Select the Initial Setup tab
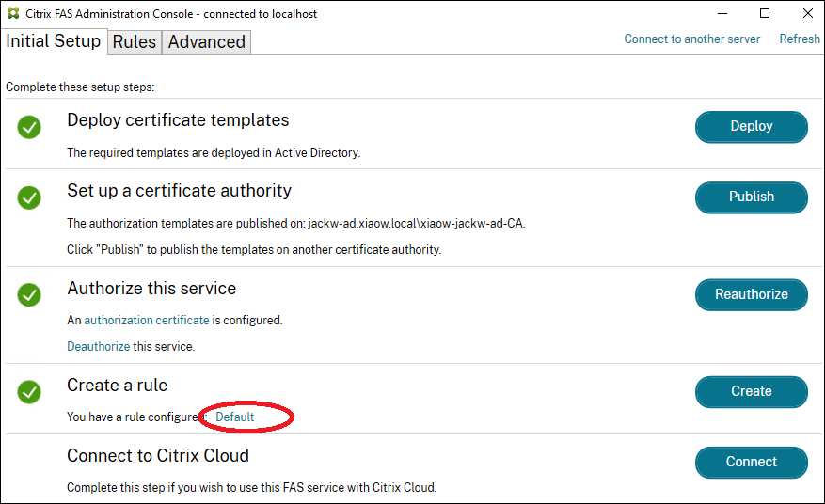This screenshot has height=504, width=825. [54, 41]
